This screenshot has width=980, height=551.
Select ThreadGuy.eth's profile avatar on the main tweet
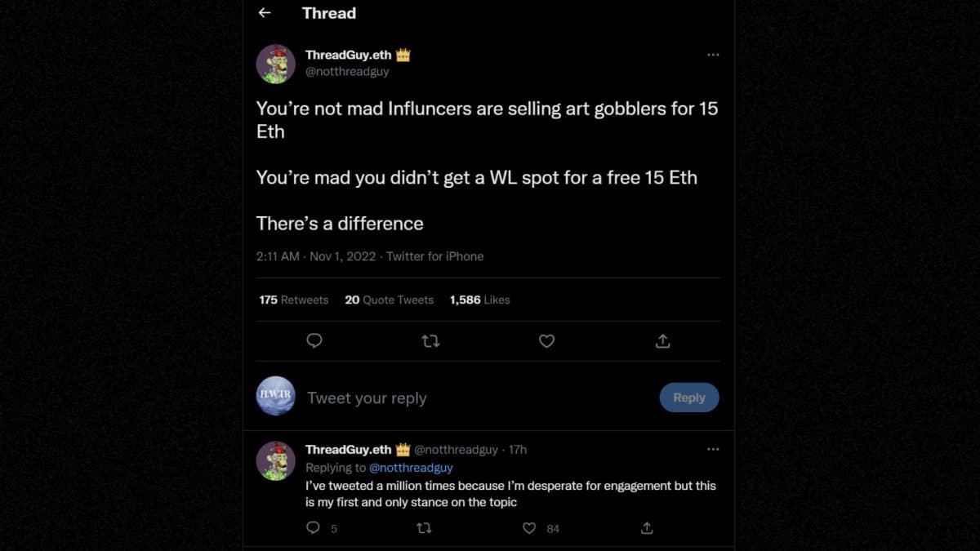pos(275,64)
